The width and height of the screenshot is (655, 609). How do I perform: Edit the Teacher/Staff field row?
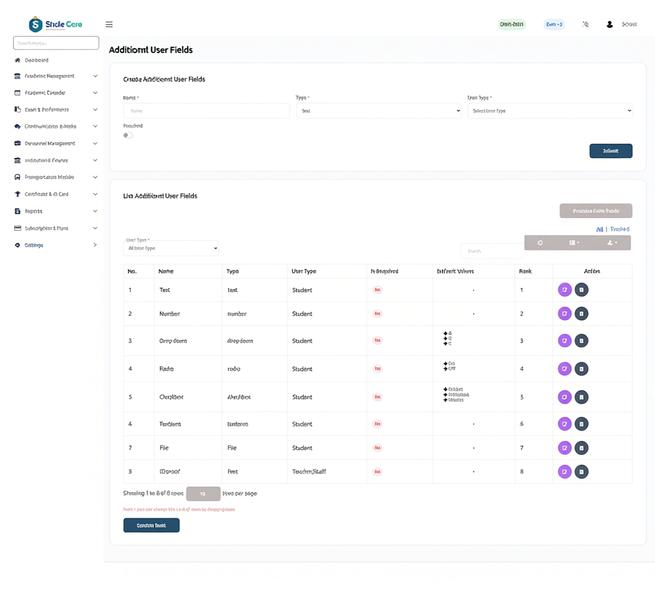tap(564, 472)
